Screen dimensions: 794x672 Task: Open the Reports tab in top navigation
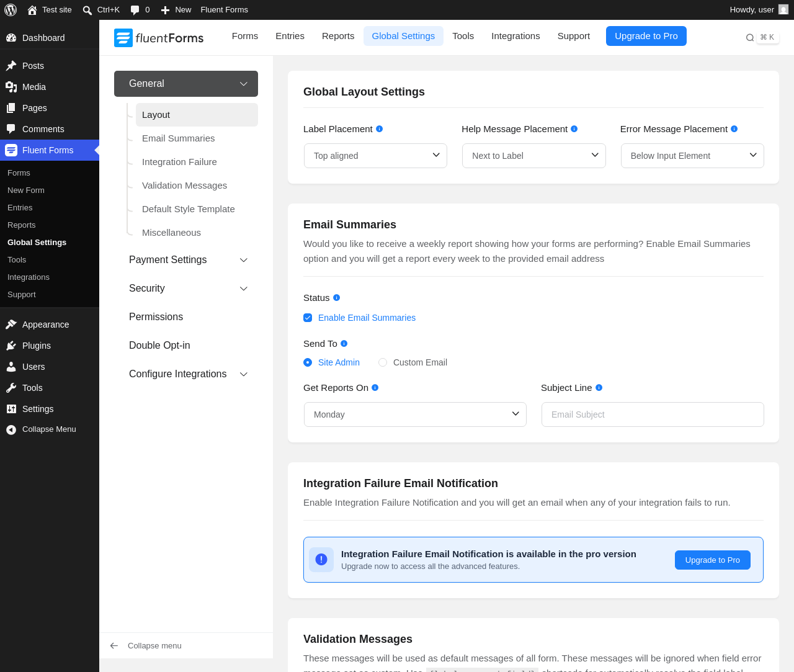pyautogui.click(x=338, y=36)
